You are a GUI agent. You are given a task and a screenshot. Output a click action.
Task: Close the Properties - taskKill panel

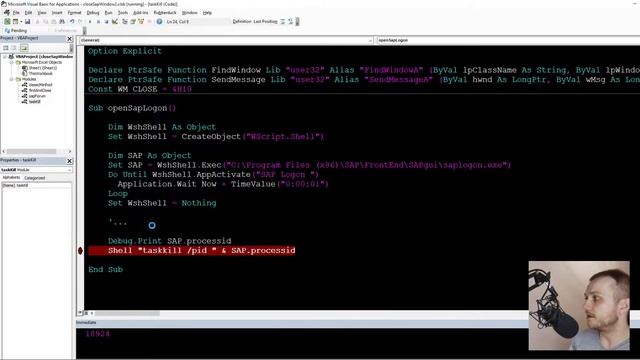click(69, 160)
